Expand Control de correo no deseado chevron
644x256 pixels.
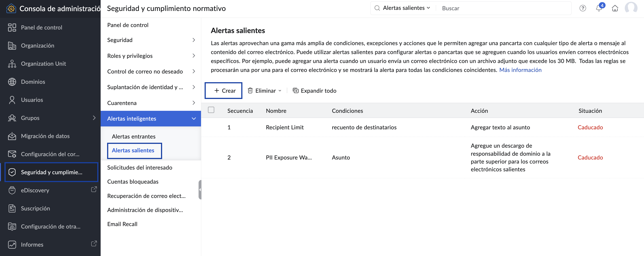click(x=194, y=71)
